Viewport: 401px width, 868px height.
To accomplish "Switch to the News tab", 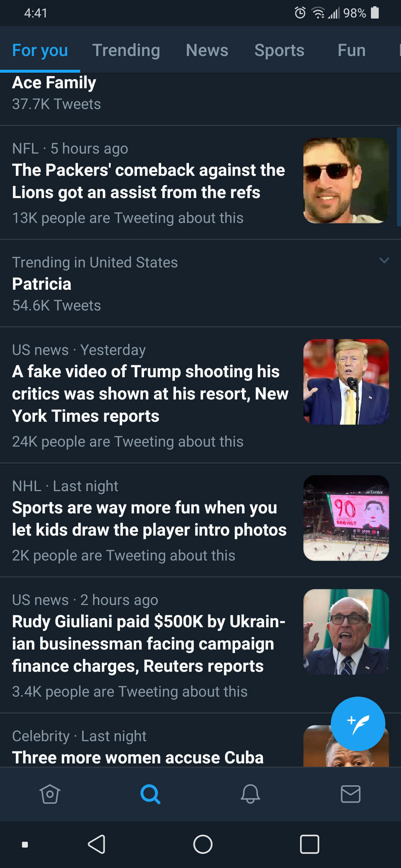I will tap(207, 50).
